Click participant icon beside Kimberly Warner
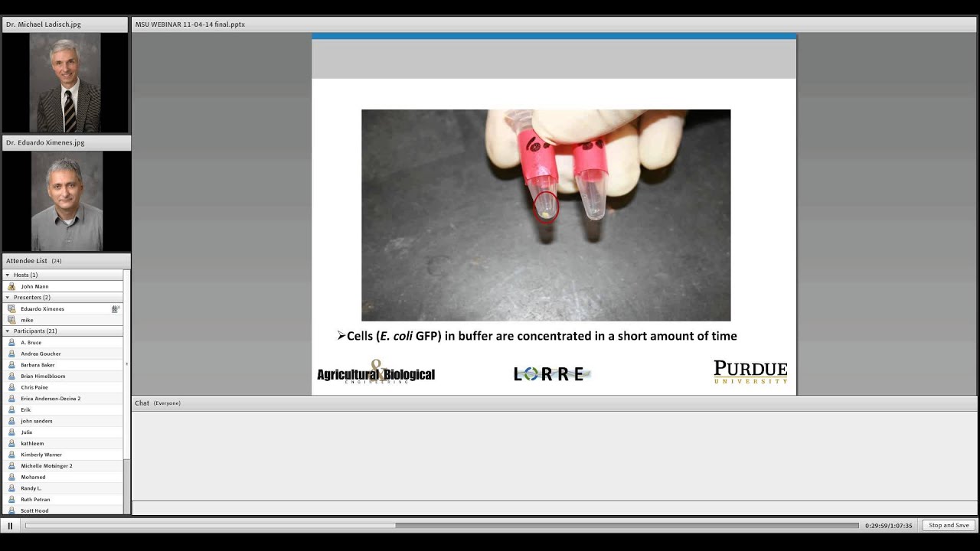This screenshot has width=980, height=551. [11, 455]
